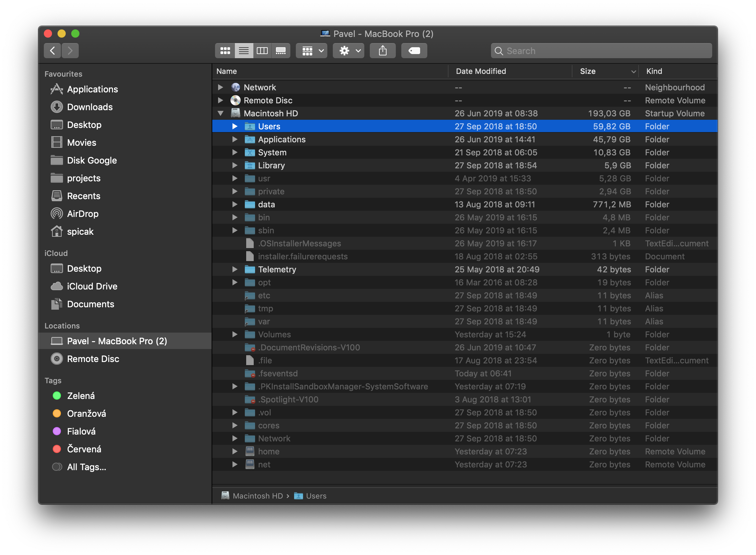Open the Edit Tags button in the toolbar
Image resolution: width=756 pixels, height=555 pixels.
414,50
